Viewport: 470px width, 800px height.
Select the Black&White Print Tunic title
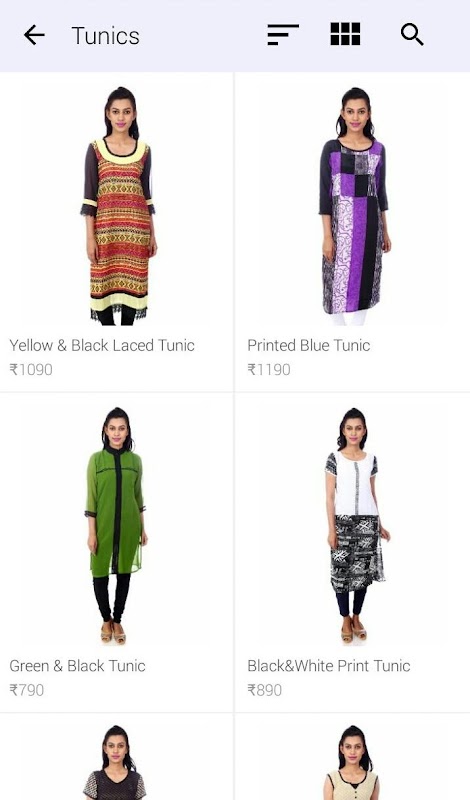(329, 666)
